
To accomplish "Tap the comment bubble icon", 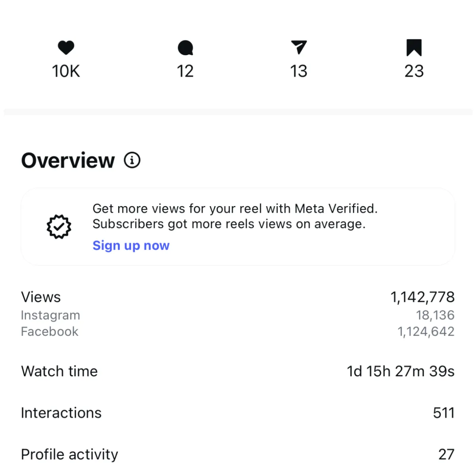I will pyautogui.click(x=185, y=48).
